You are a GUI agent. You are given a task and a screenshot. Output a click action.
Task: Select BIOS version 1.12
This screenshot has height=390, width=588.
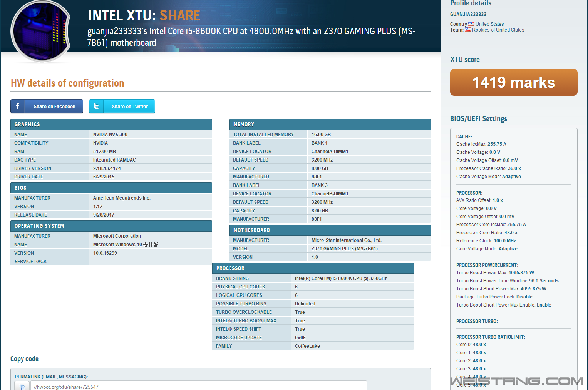[98, 206]
